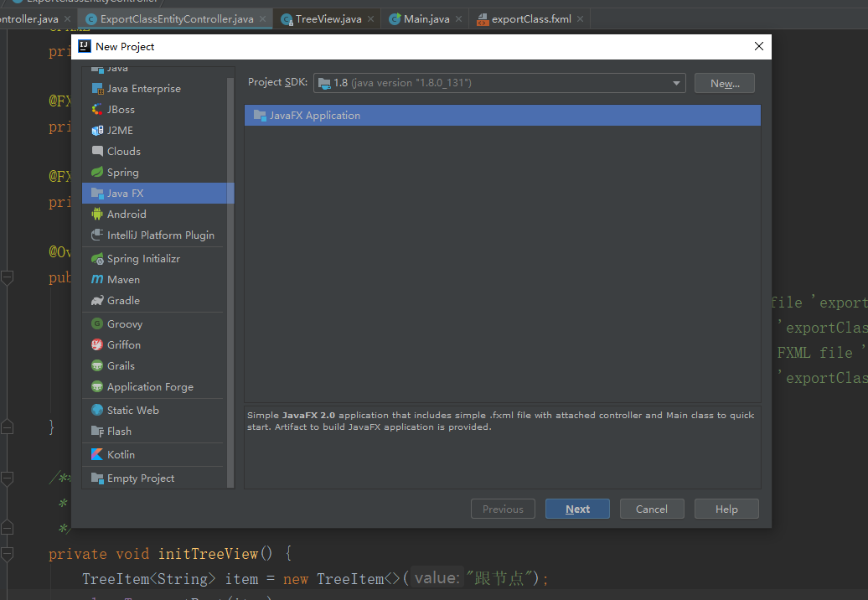This screenshot has height=600, width=868.
Task: Click the IntelliJ logo in dialog title
Action: (x=85, y=46)
